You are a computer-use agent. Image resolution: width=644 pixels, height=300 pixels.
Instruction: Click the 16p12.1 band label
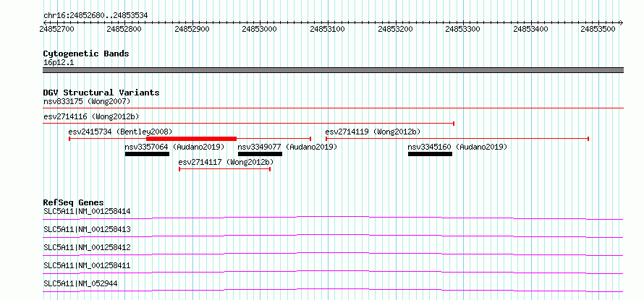59,63
